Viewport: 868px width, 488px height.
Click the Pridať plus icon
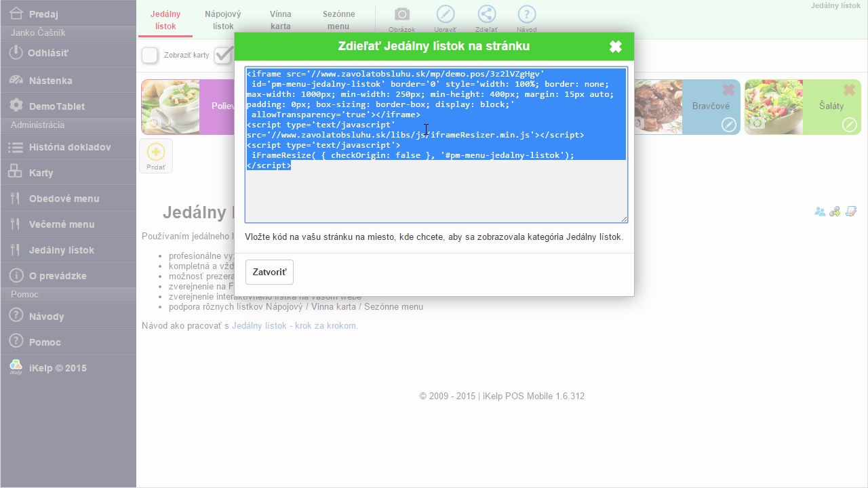tap(155, 152)
